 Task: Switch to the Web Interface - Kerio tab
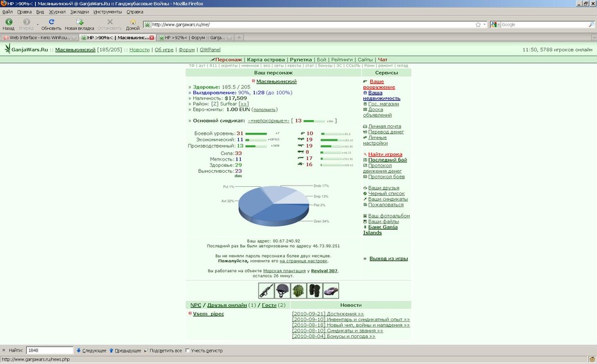point(39,38)
